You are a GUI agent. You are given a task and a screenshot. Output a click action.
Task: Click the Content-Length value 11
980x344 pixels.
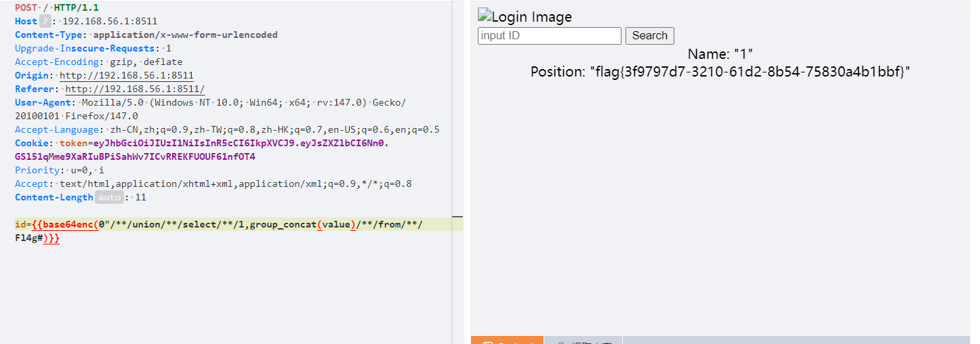point(140,198)
